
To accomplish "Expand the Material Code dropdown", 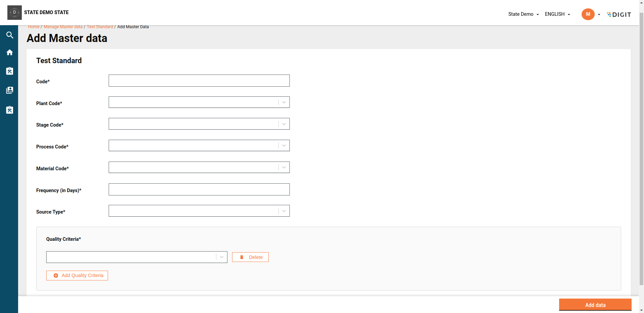I will 199,167.
